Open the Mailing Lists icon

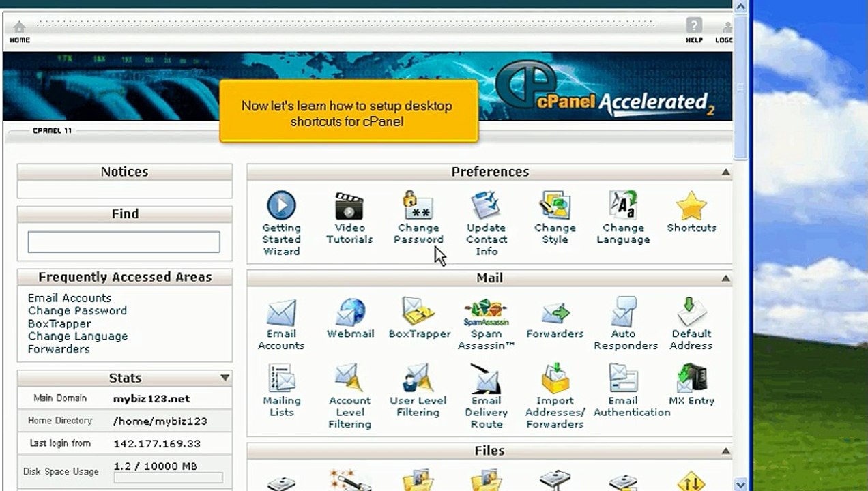(281, 378)
